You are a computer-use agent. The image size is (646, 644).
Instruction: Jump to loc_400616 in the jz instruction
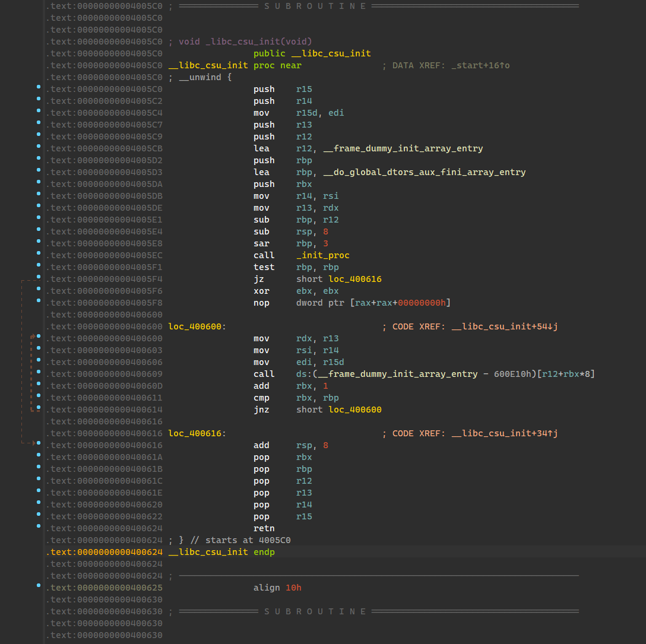(x=354, y=279)
